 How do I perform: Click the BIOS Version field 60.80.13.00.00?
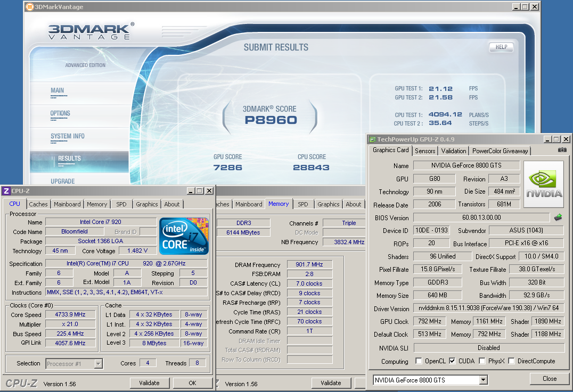pos(481,218)
